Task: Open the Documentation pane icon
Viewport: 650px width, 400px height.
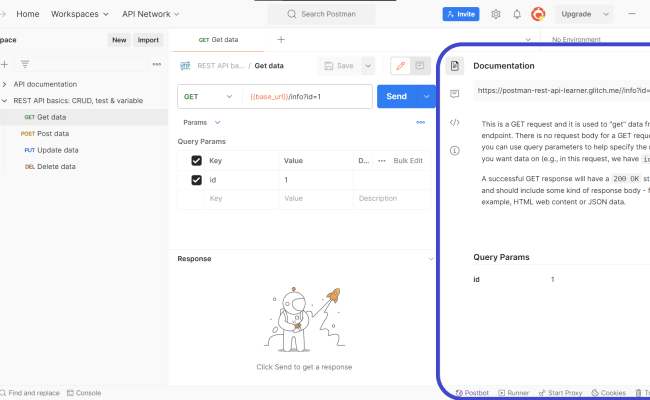Action: tap(455, 66)
